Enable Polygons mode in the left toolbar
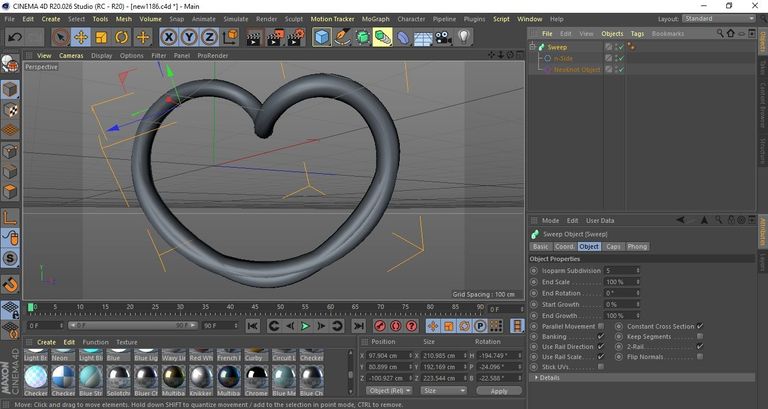768x409 pixels. click(10, 192)
